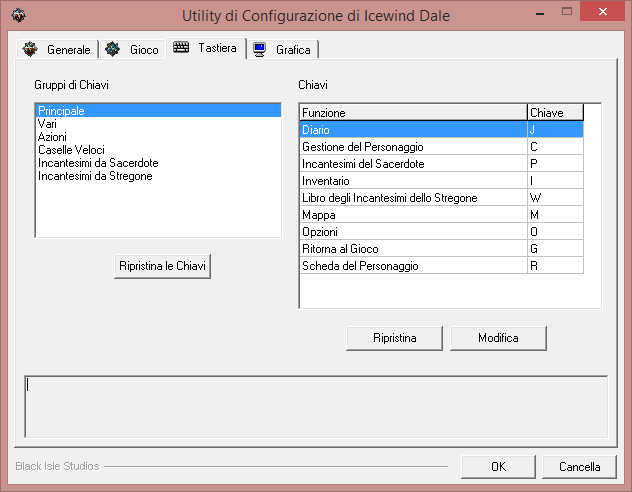Image resolution: width=632 pixels, height=492 pixels.
Task: Select the Azioni key group
Action: (158, 137)
